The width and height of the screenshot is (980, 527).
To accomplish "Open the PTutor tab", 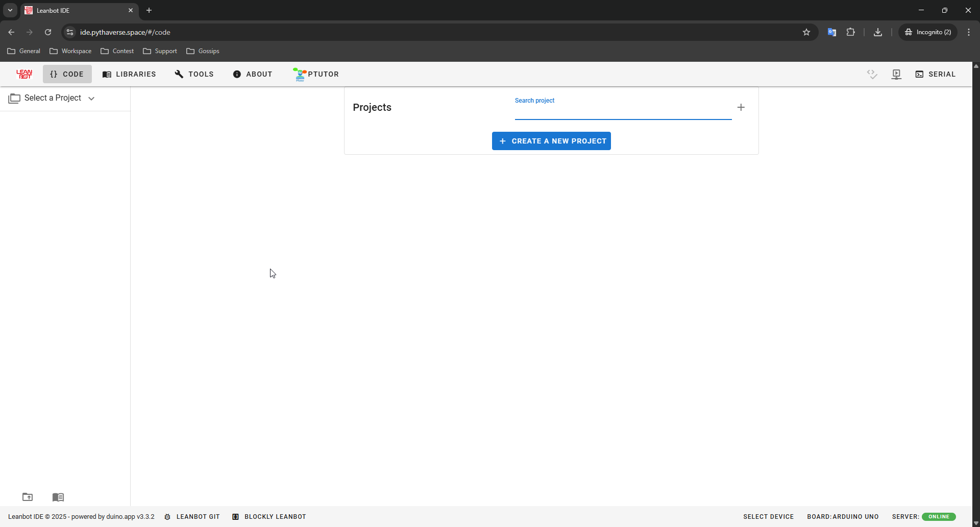I will 316,74.
